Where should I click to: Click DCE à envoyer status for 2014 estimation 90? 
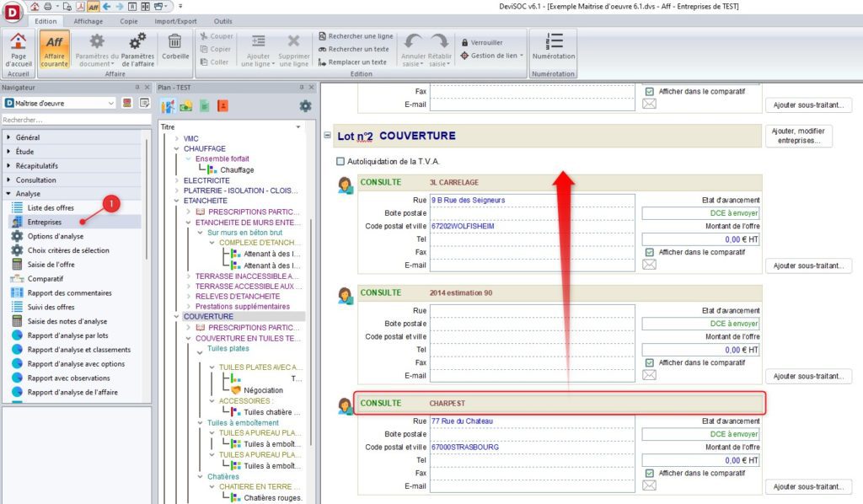click(700, 324)
